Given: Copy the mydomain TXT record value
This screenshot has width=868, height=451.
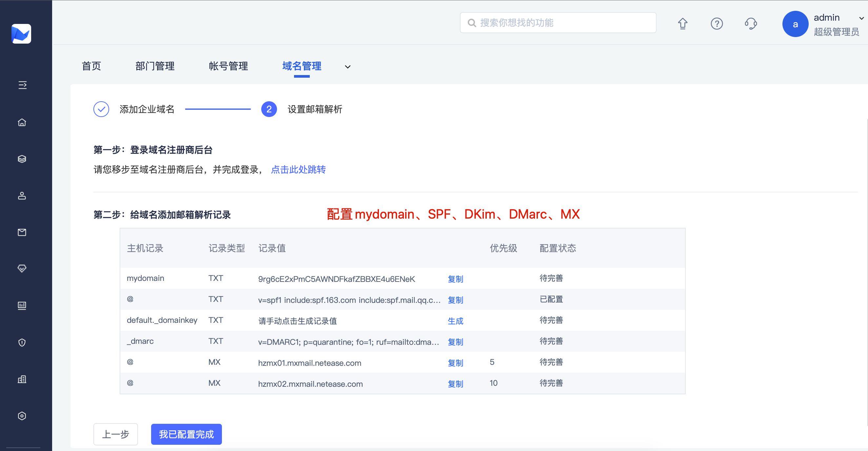Looking at the screenshot, I should click(455, 279).
